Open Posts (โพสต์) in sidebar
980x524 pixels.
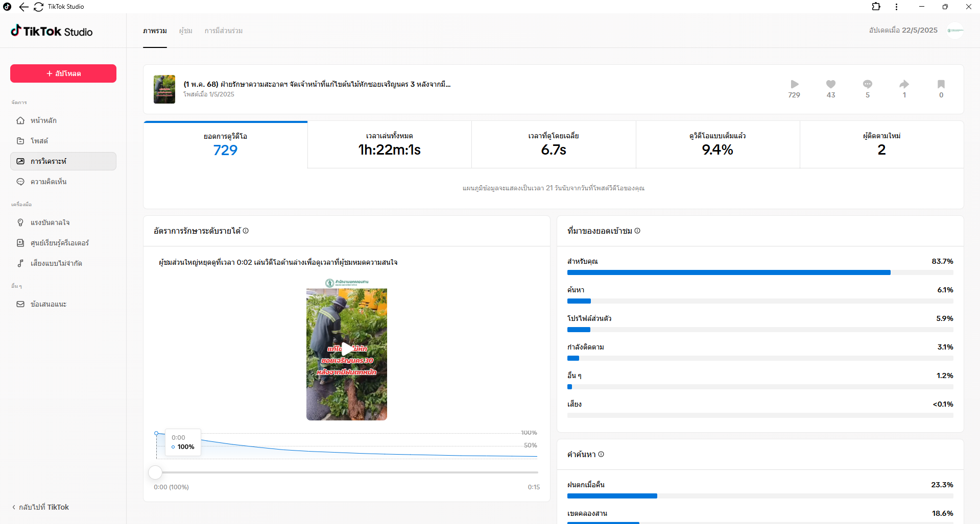click(x=63, y=141)
